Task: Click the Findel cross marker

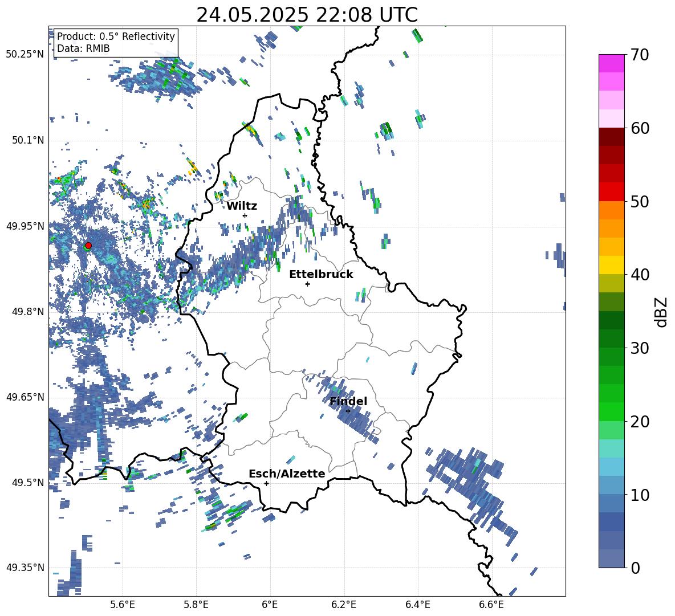Action: [x=348, y=411]
